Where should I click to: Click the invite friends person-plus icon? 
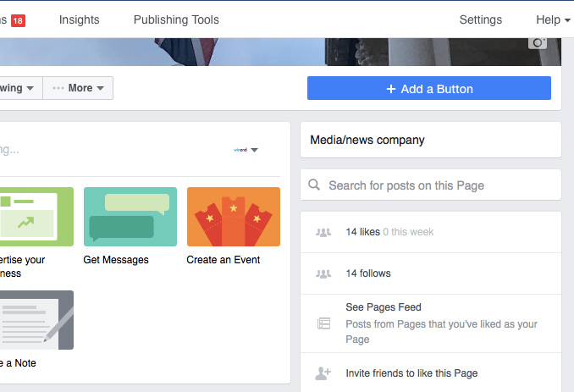(323, 373)
